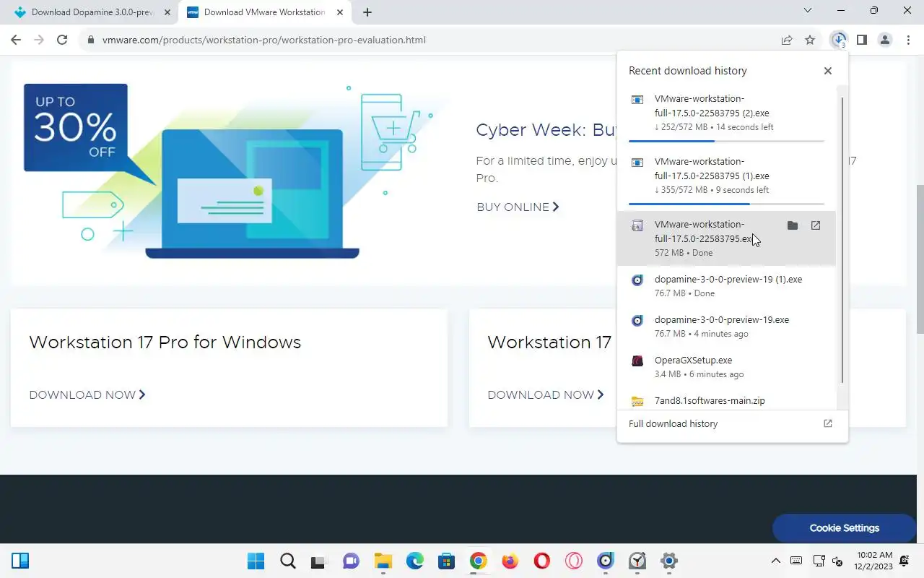
Task: Close the Recent download history popup
Action: [x=828, y=71]
